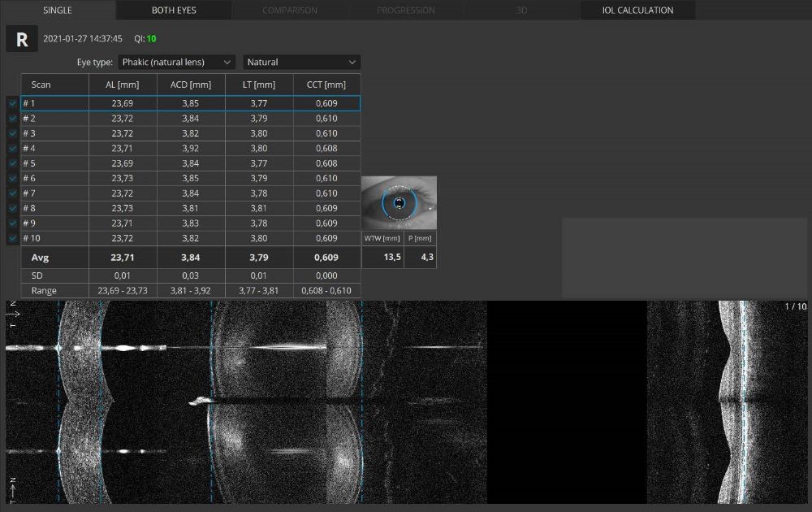
Task: Open the Phakic (natural lens) eye type dropdown
Action: [176, 62]
